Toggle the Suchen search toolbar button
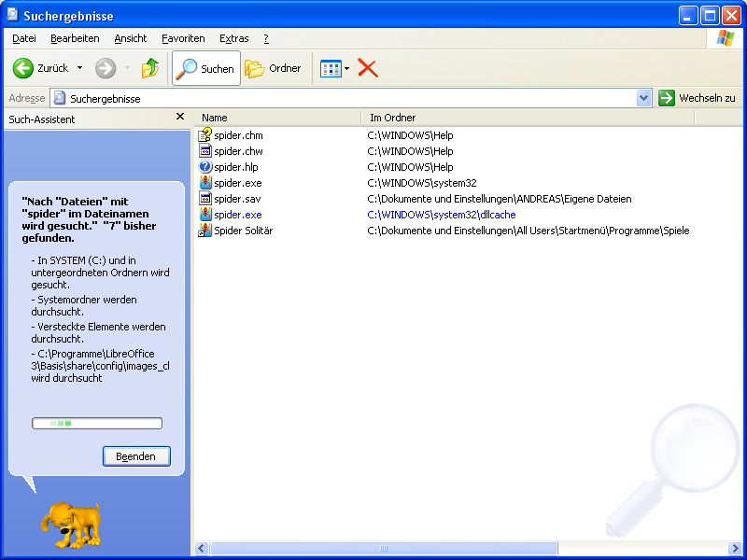Image resolution: width=747 pixels, height=560 pixels. point(205,68)
